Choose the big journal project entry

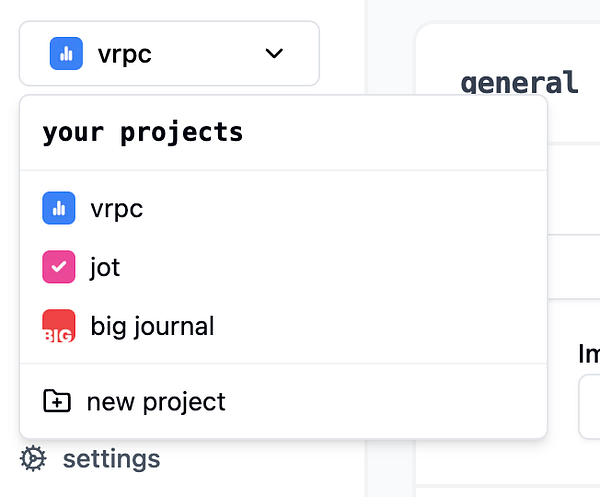click(152, 326)
